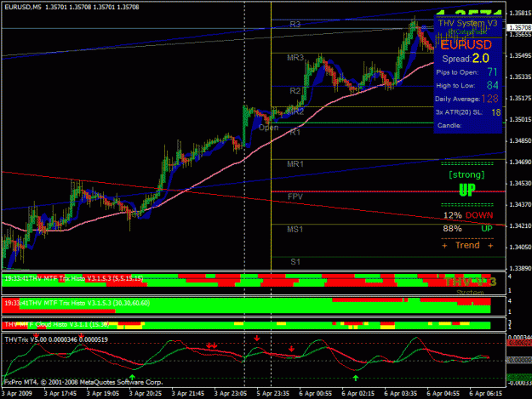Click the Open level label
532x399 pixels.
pyautogui.click(x=269, y=128)
